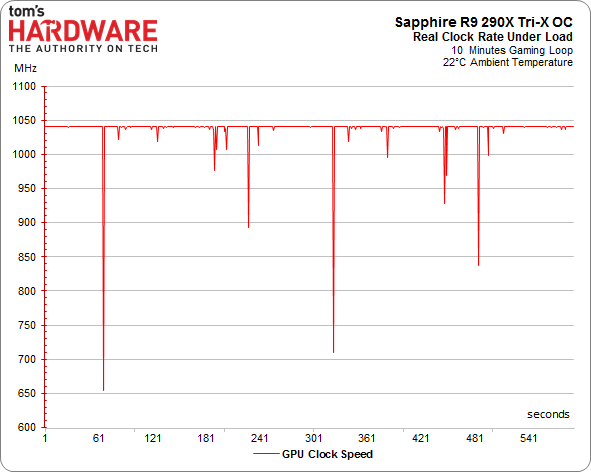Click the 800 y-axis label

point(27,291)
